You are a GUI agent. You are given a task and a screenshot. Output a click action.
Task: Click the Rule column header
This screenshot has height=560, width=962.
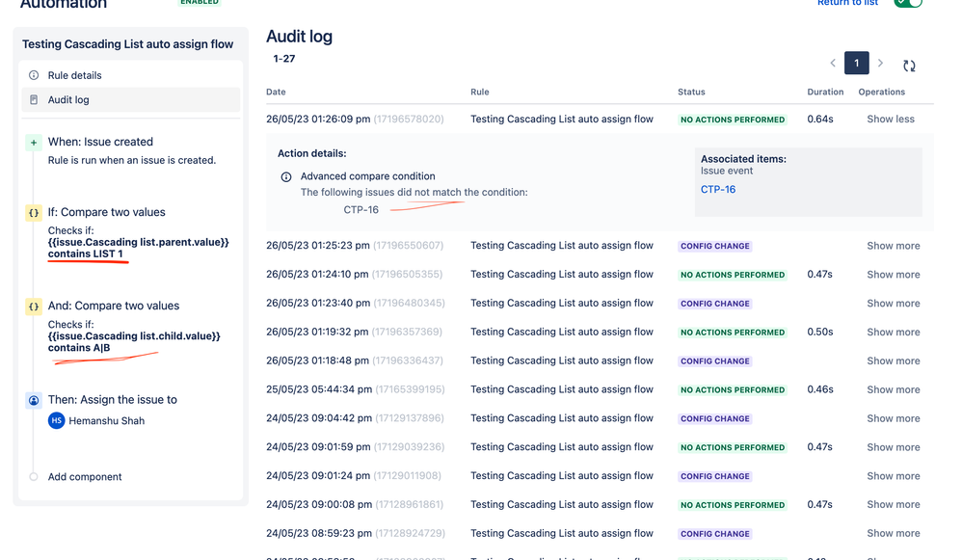click(x=480, y=92)
